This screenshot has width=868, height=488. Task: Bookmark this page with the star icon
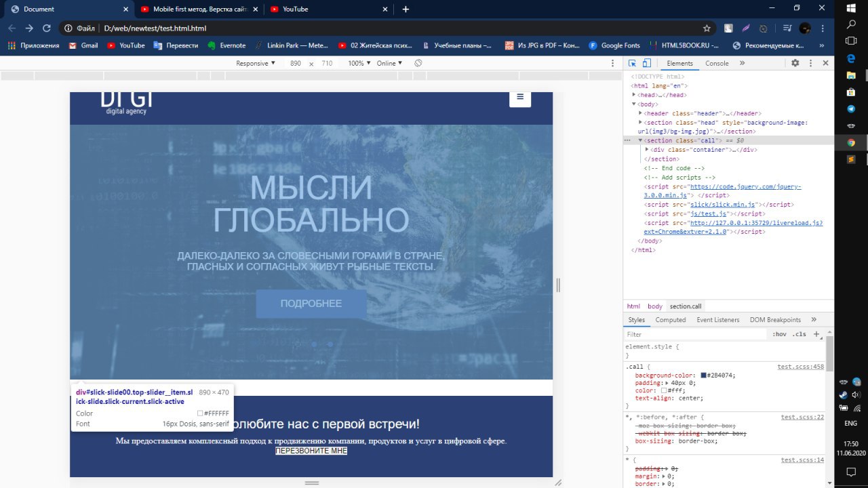(707, 28)
